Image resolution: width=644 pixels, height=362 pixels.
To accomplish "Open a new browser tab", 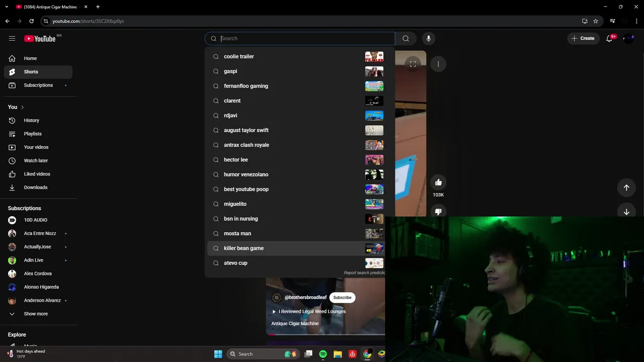I will 98,7.
